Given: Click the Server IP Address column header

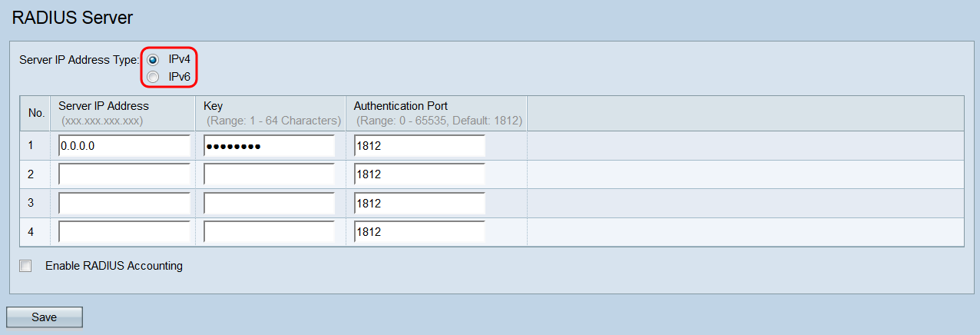Looking at the screenshot, I should [x=104, y=106].
